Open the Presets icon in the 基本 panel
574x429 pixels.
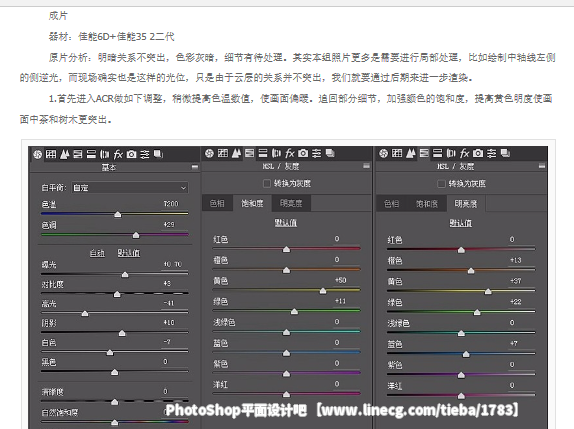145,154
